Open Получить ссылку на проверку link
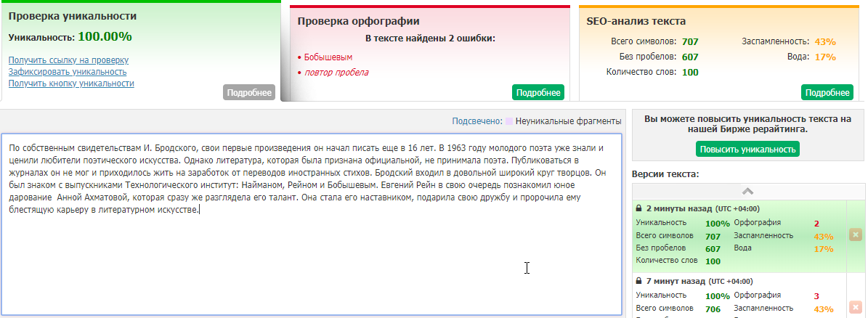Viewport: 868px width, 318px height. point(68,60)
